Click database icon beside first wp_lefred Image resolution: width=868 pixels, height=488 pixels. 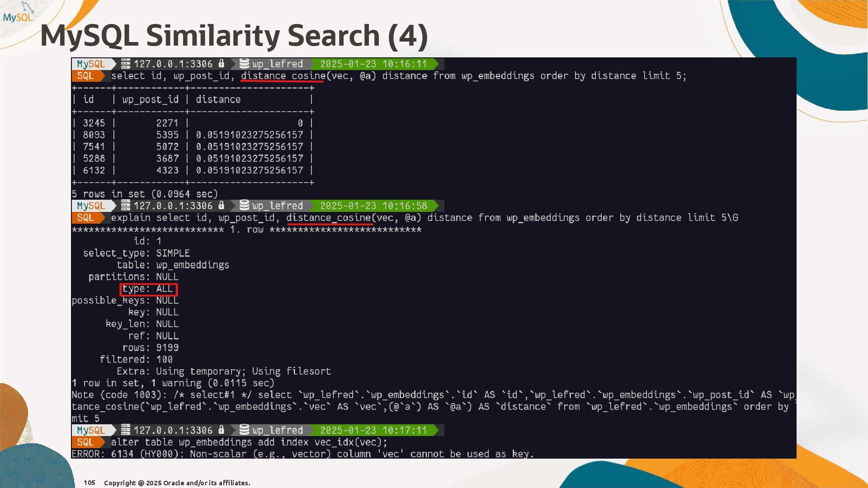click(x=244, y=64)
